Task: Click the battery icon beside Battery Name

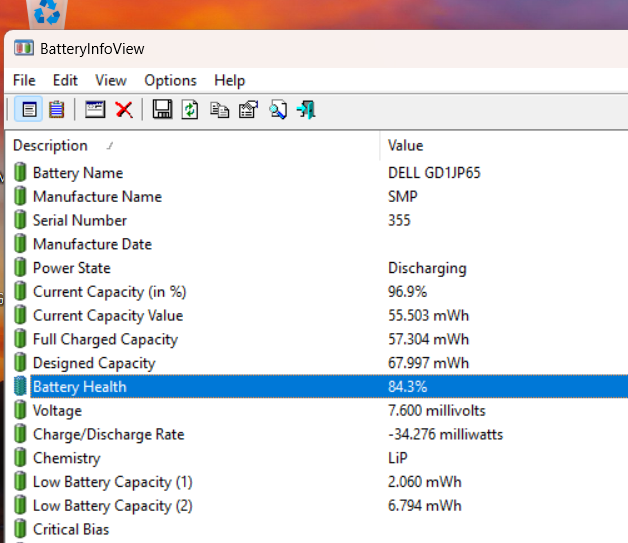Action: 20,173
